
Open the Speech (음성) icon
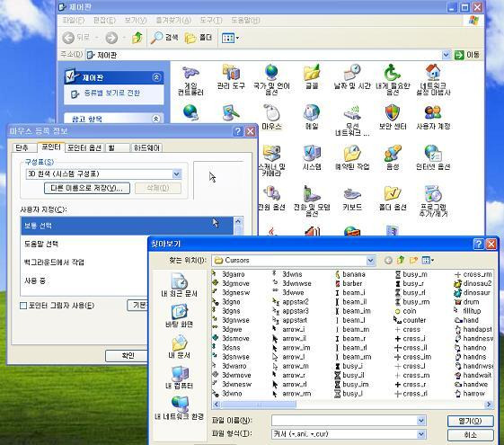point(393,157)
